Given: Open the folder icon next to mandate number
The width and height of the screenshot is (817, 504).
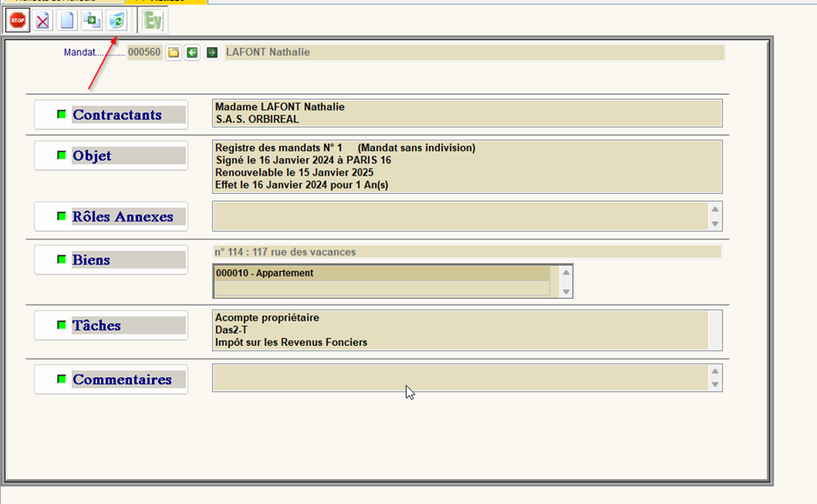Looking at the screenshot, I should click(x=174, y=53).
